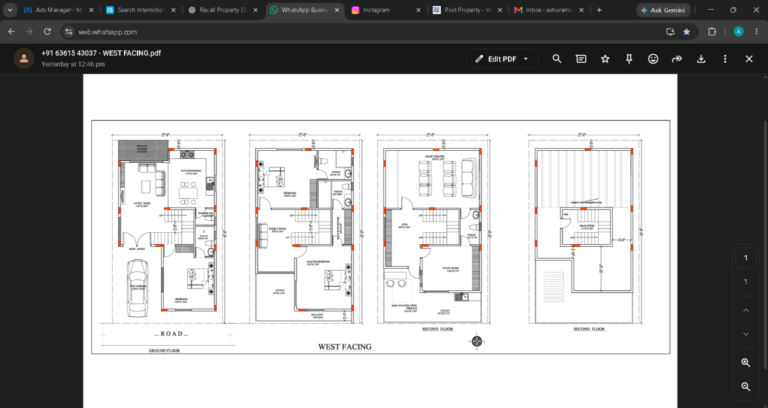The image size is (768, 408).
Task: Click the current page number field
Action: 745,258
